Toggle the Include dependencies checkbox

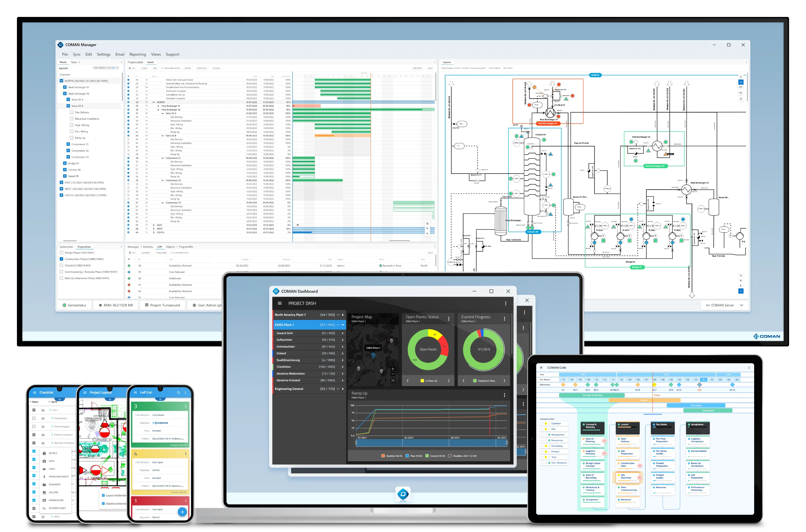point(162,68)
